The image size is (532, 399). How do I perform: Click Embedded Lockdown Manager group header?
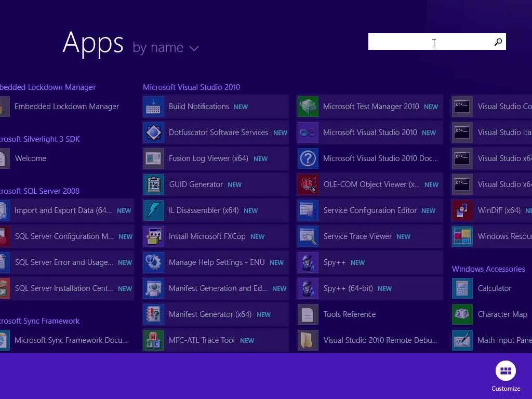[48, 87]
